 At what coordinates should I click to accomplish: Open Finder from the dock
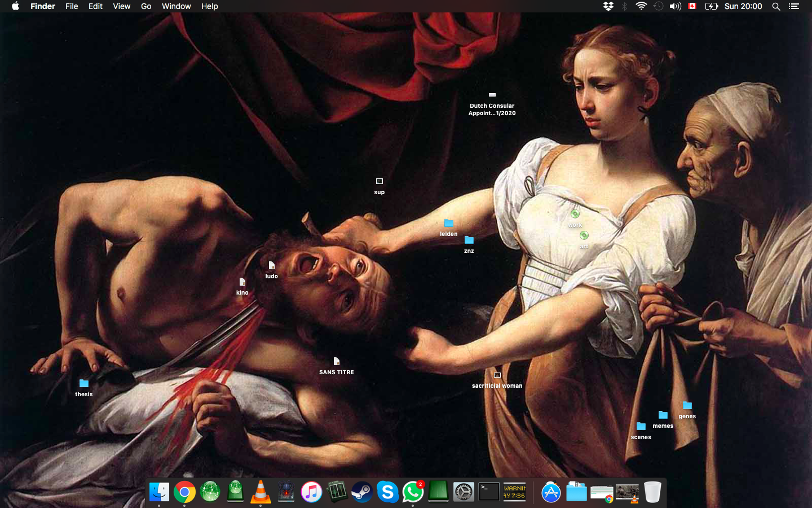(x=159, y=492)
